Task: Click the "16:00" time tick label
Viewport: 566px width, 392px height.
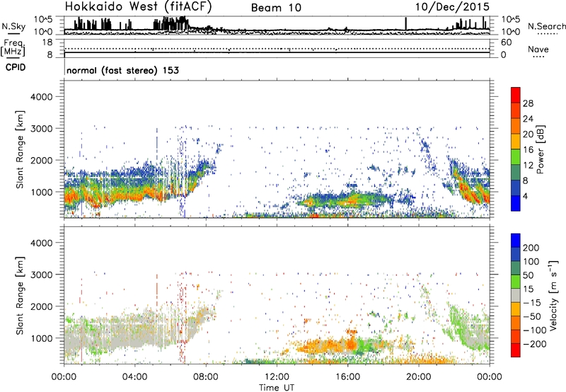Action: 347,377
